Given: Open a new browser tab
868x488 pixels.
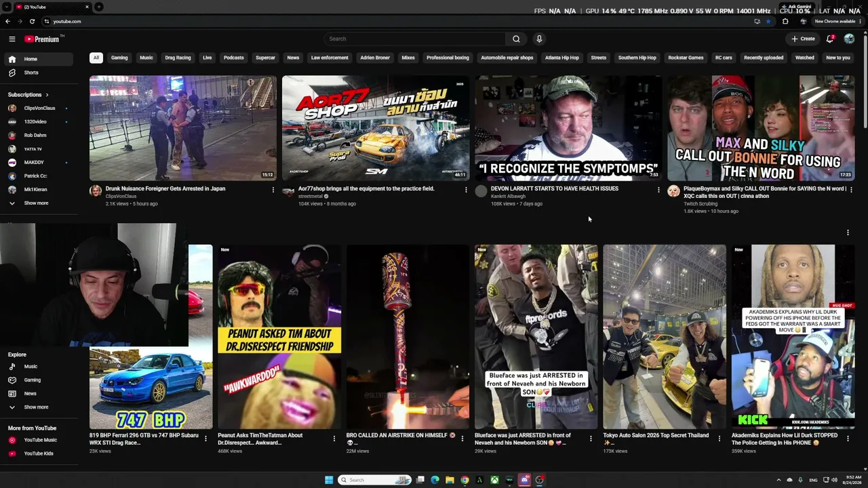Looking at the screenshot, I should coord(98,7).
